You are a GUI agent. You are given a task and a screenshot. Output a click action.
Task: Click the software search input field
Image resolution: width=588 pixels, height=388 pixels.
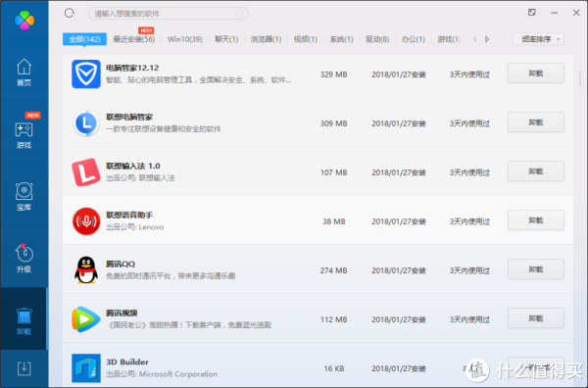point(168,14)
